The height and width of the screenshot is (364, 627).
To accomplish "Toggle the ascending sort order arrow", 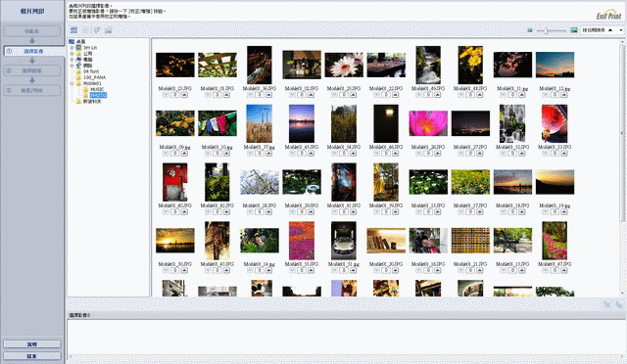I will [x=610, y=30].
